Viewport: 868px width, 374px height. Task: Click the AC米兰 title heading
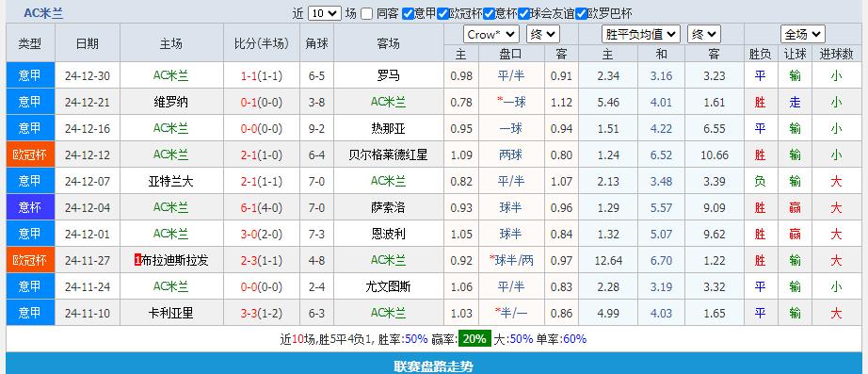43,14
